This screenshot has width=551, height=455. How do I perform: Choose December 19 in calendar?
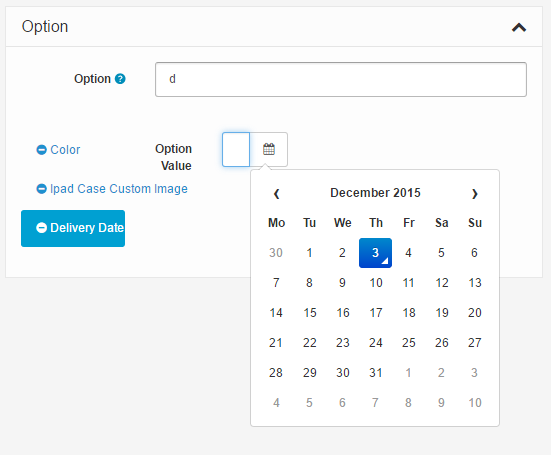coord(441,313)
